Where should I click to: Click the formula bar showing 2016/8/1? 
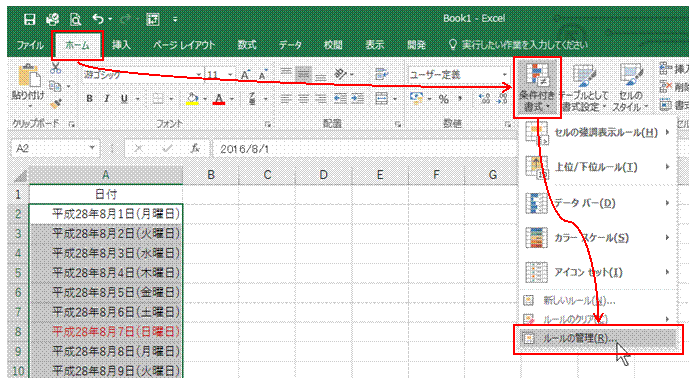coord(365,149)
